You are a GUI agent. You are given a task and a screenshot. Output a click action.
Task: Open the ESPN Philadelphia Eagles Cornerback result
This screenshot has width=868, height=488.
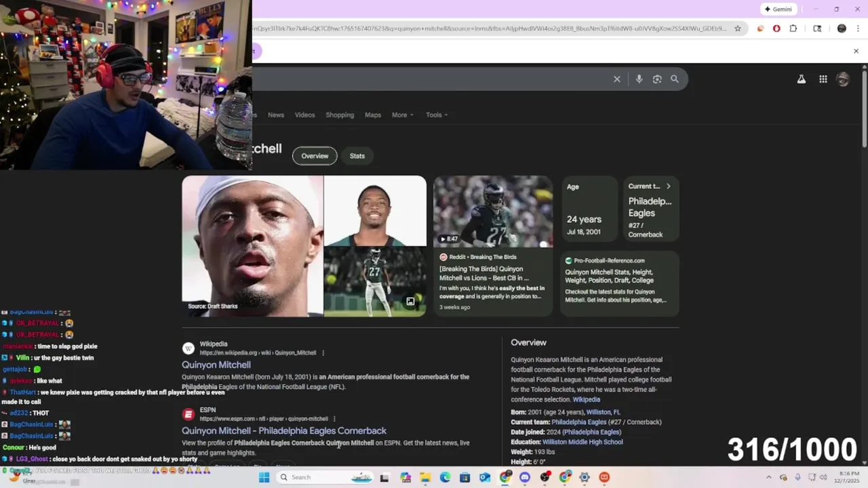click(x=284, y=430)
